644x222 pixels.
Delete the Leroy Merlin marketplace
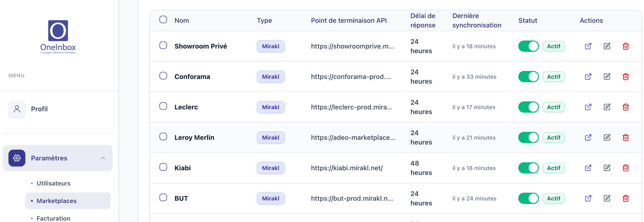626,138
